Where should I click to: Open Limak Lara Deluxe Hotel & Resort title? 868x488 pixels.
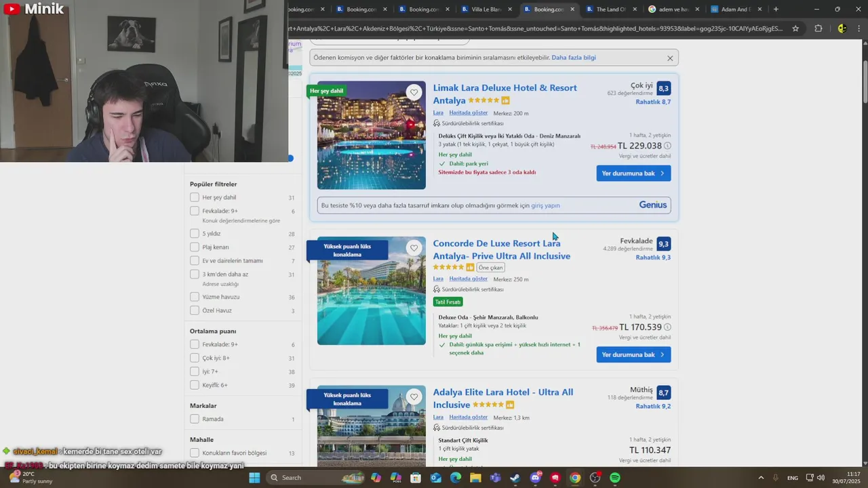coord(505,94)
